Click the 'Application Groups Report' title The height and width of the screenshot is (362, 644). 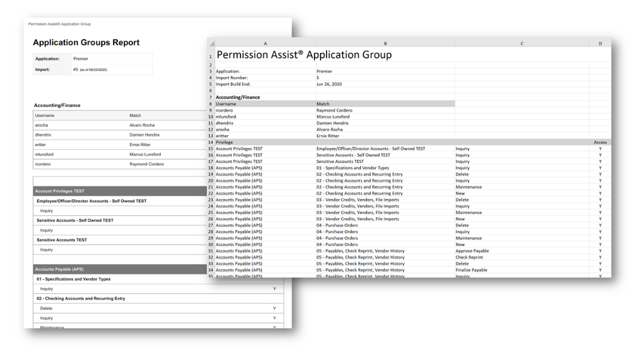coord(87,43)
